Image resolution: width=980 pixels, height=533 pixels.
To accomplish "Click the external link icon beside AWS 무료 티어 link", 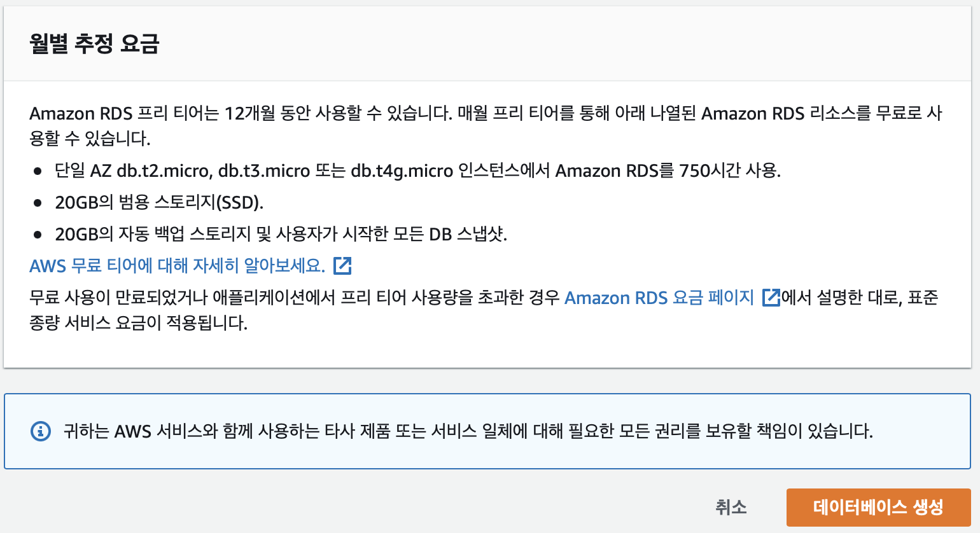I will (x=343, y=266).
